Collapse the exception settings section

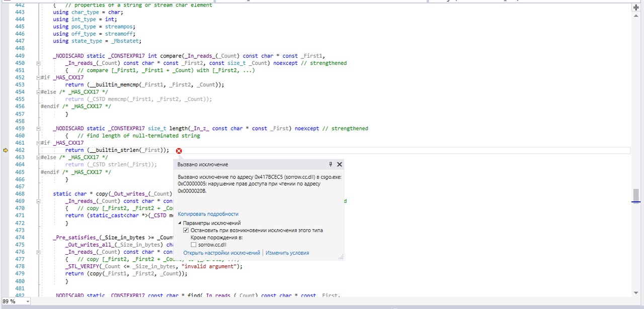180,223
